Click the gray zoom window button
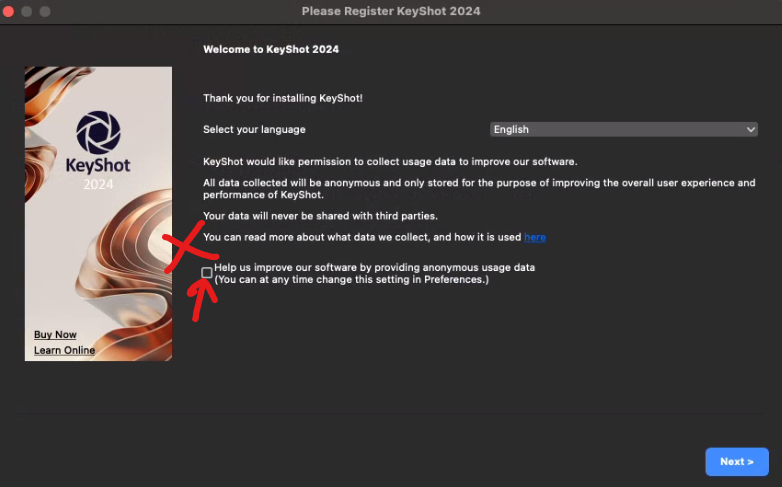The image size is (782, 487). point(46,11)
